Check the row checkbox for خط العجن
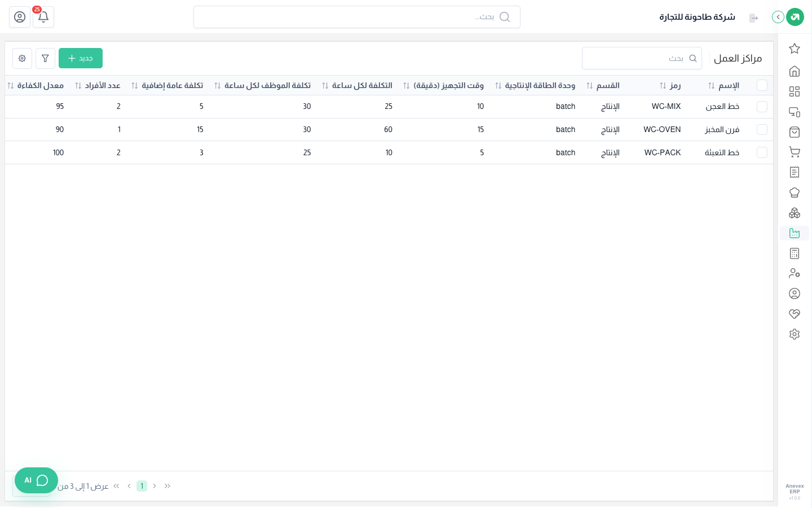This screenshot has width=812, height=508. tap(762, 106)
